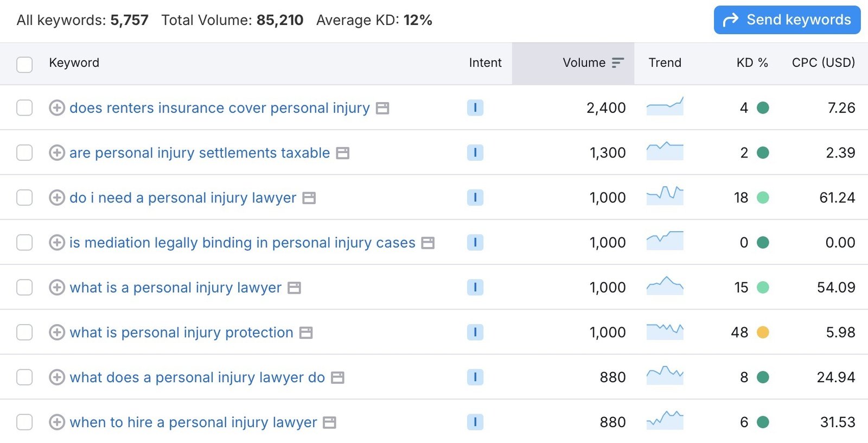868x443 pixels.
Task: Click CPC value 54.09
Action: tap(836, 287)
